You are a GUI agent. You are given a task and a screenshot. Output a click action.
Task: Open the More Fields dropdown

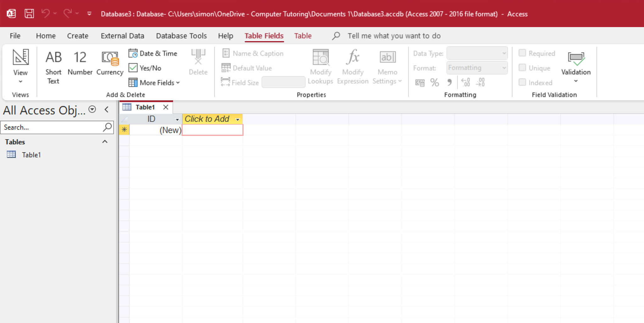click(x=154, y=83)
